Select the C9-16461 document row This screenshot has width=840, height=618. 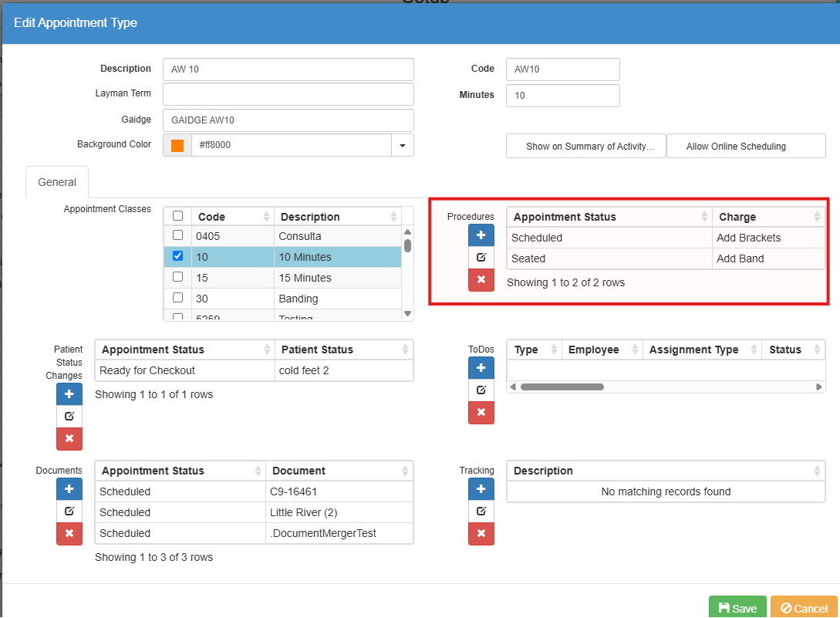[254, 491]
